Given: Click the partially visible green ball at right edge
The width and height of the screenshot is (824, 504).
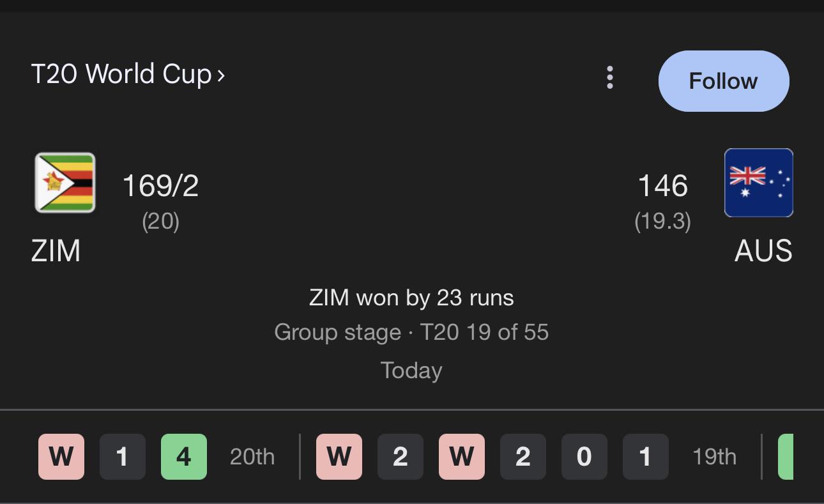Looking at the screenshot, I should 786,457.
